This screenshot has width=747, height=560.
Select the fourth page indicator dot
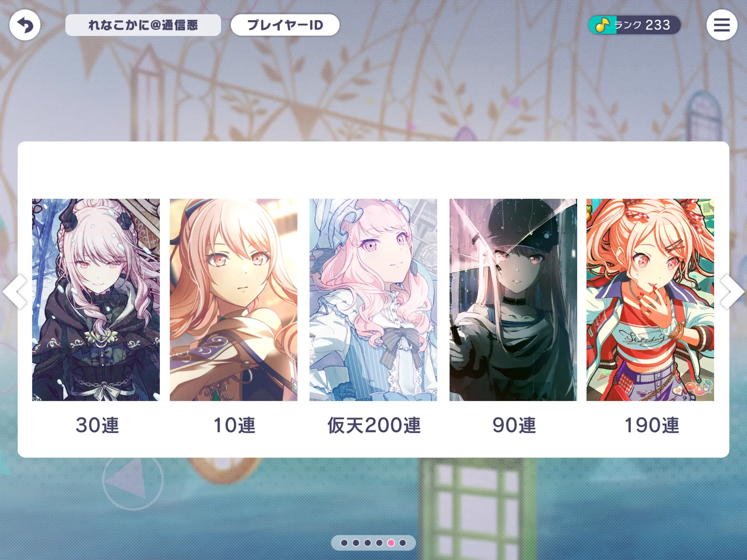point(379,543)
